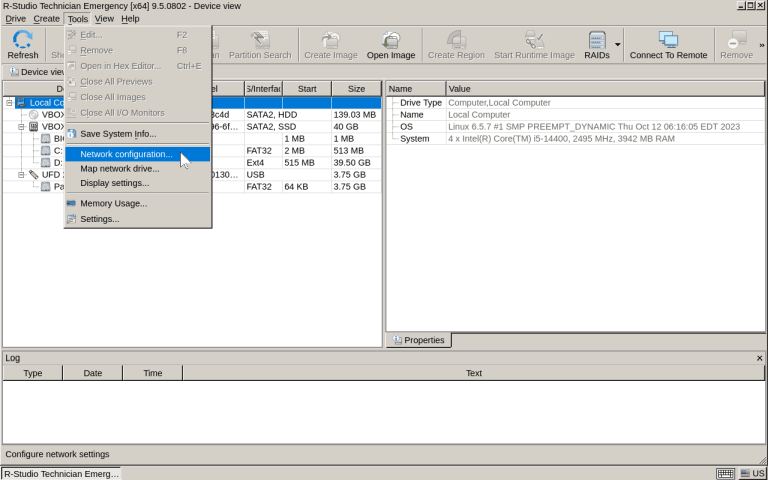Click the Save System Info menu icon
Image resolution: width=768 pixels, height=480 pixels.
(71, 134)
